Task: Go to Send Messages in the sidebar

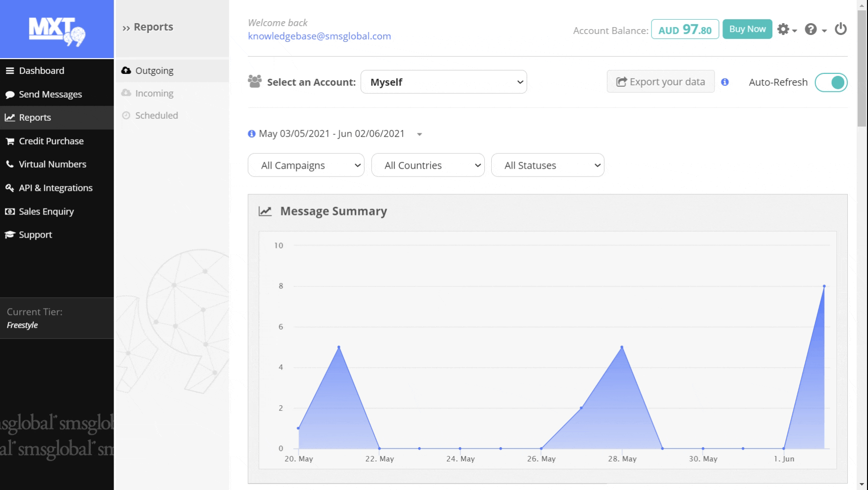Action: pyautogui.click(x=50, y=94)
